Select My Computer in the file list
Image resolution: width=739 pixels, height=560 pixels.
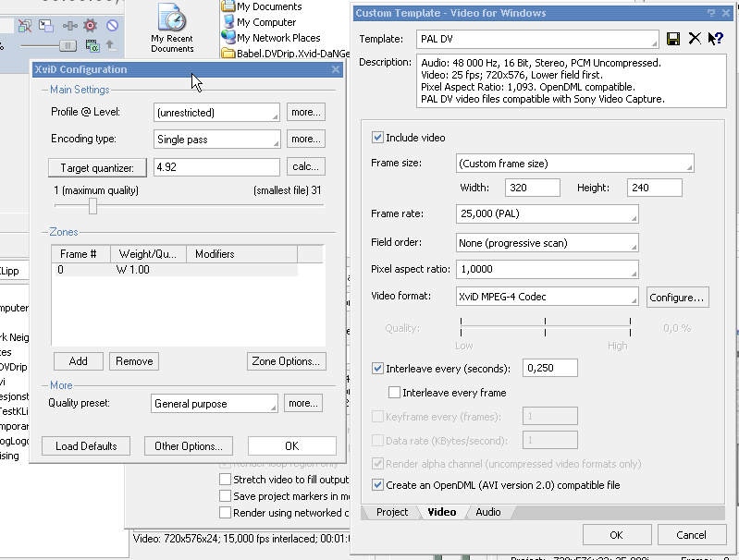[259, 22]
